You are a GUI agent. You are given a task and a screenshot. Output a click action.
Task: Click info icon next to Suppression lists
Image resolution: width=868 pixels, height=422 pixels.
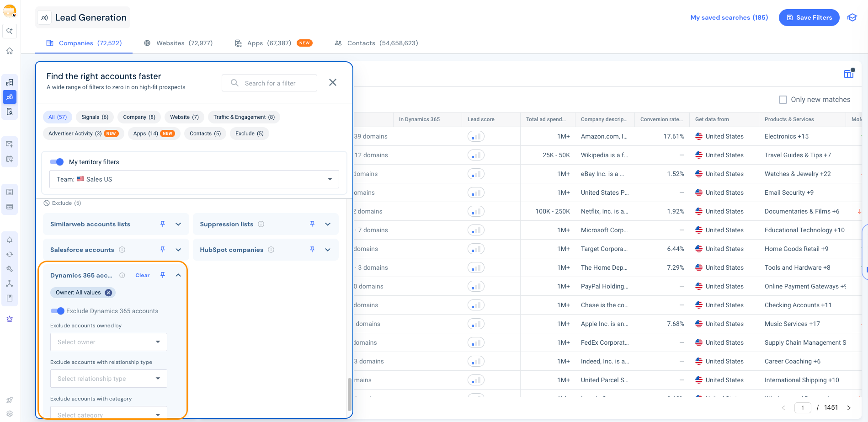(261, 224)
